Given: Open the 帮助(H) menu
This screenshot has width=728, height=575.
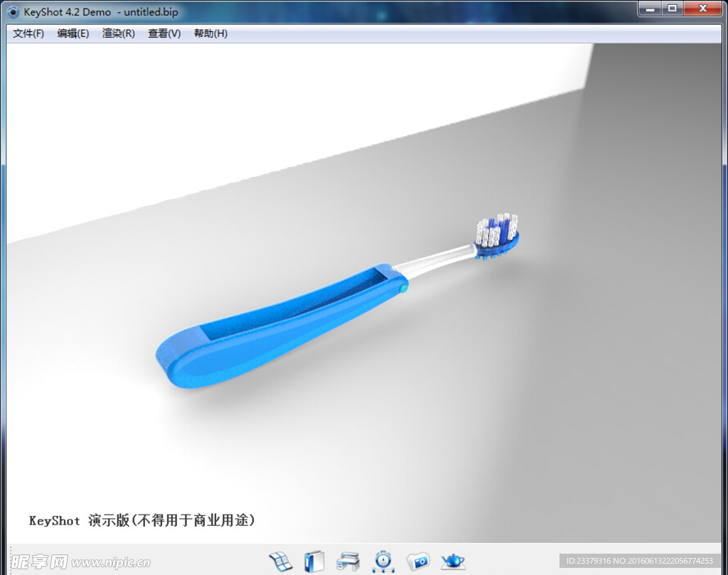Looking at the screenshot, I should (x=210, y=33).
